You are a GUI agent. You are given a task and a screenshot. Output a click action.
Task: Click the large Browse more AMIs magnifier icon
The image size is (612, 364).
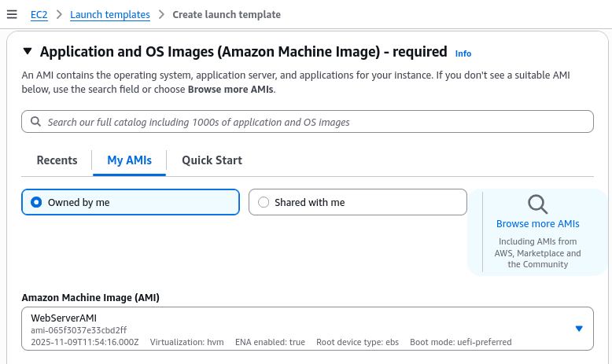point(538,204)
